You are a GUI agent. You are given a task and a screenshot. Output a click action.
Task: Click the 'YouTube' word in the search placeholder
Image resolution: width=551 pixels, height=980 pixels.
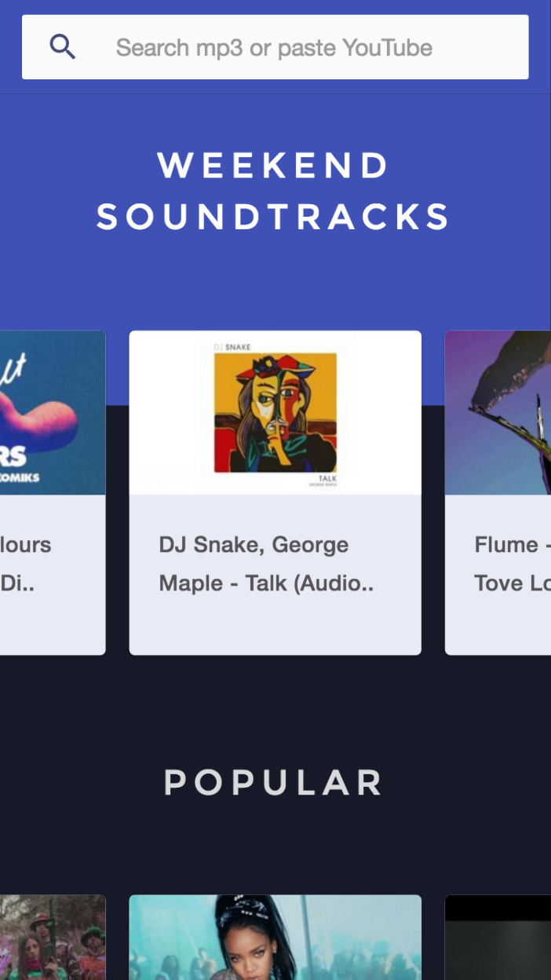(388, 48)
